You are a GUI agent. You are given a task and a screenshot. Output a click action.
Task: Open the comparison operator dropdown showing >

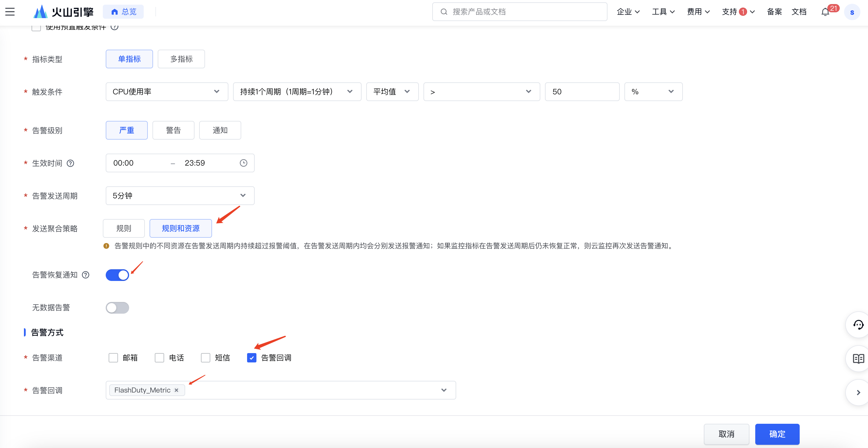482,92
